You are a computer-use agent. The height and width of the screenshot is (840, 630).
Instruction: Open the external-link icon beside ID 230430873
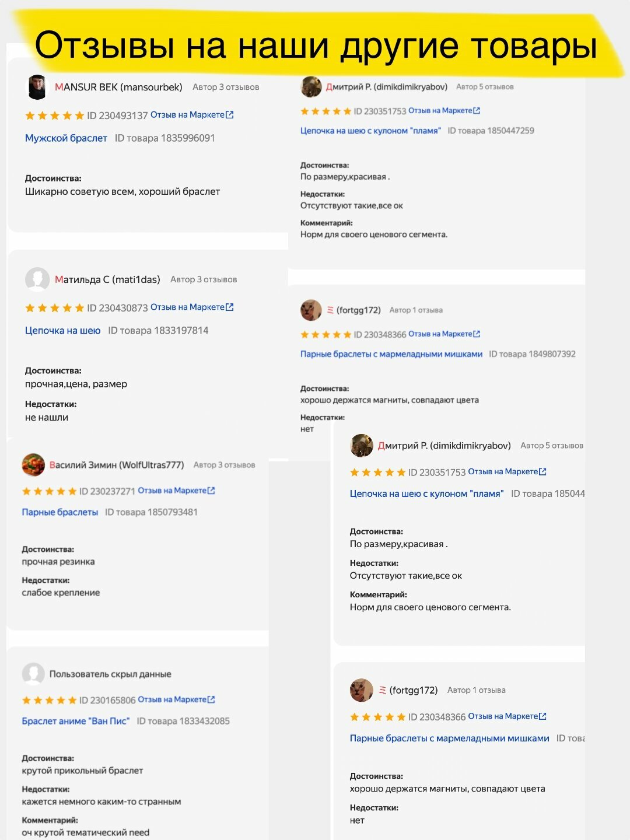(230, 307)
